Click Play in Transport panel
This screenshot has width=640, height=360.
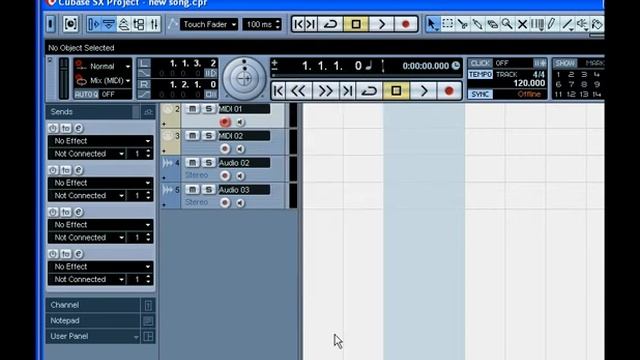(x=423, y=91)
